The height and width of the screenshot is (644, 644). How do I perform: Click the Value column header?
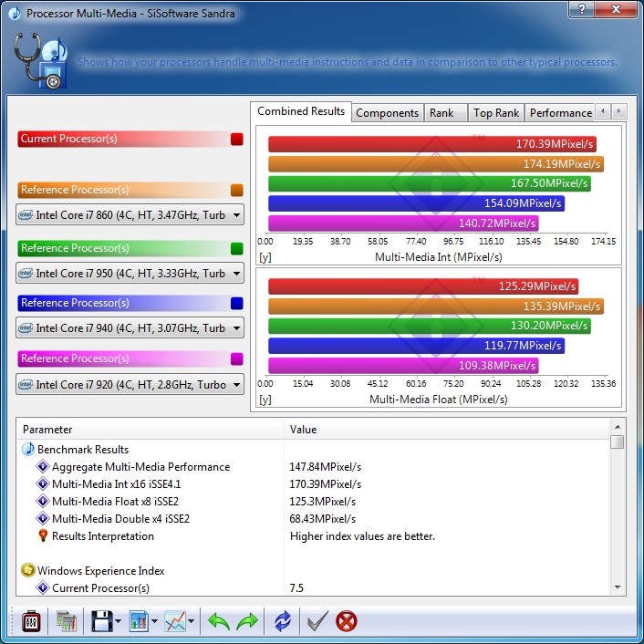point(447,430)
